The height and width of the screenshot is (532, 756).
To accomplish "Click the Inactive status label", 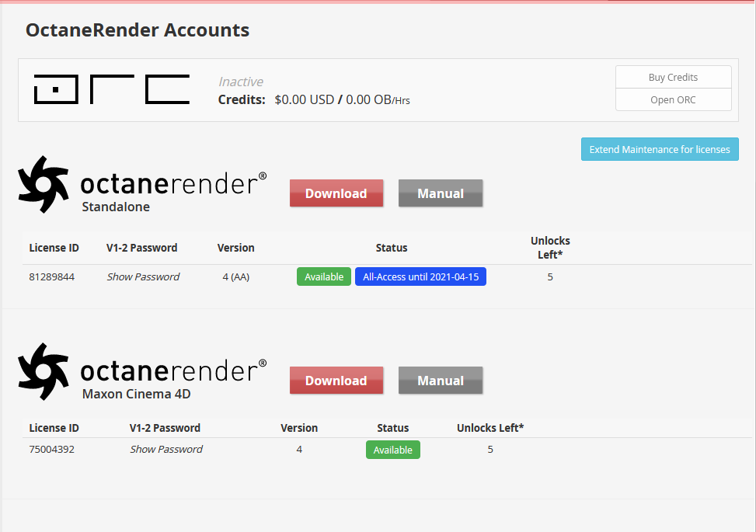I will pos(241,82).
